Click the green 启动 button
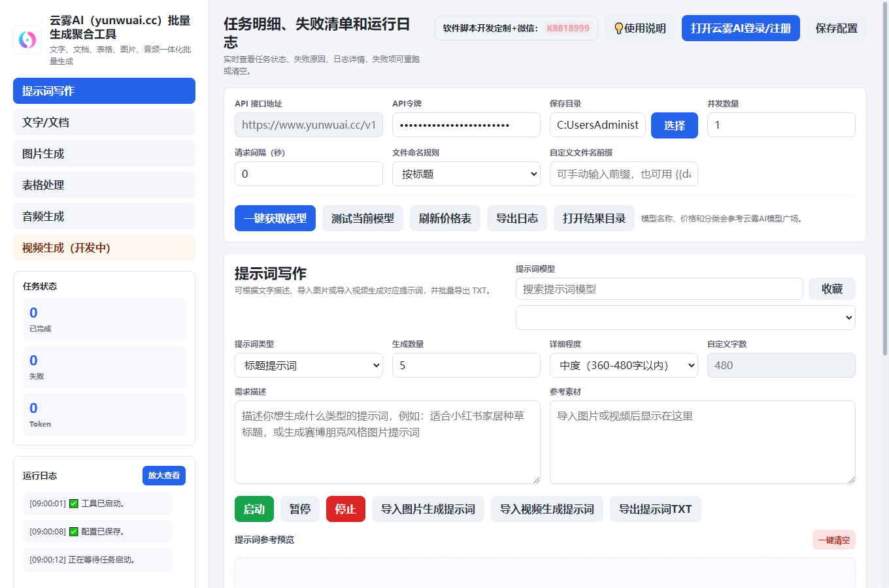 pos(254,509)
